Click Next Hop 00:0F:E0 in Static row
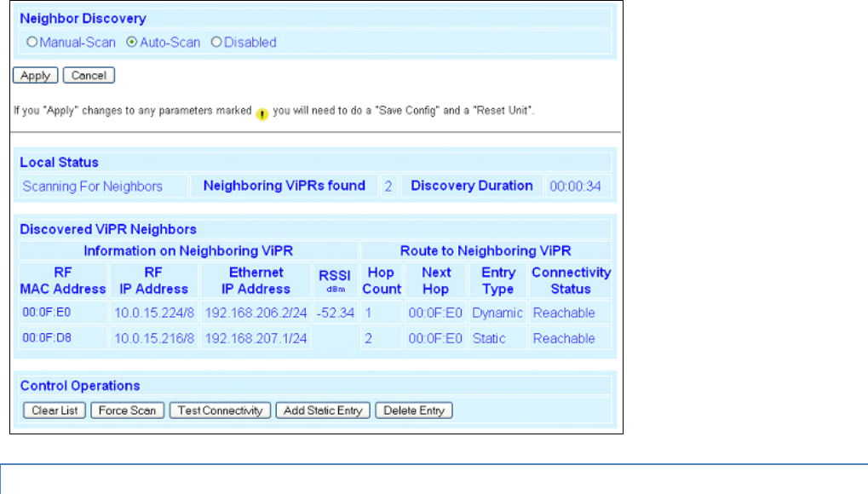 point(435,338)
